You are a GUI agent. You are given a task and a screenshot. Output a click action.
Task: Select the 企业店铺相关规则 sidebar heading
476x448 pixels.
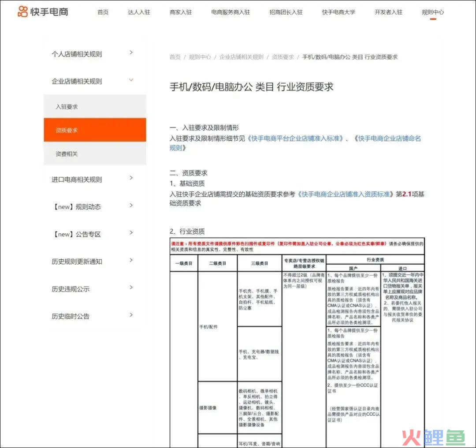[x=77, y=82]
